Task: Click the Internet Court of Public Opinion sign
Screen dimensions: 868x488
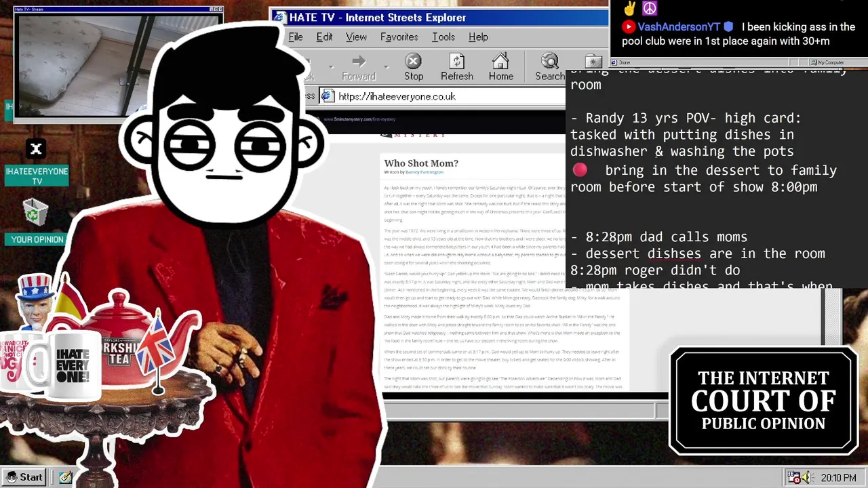Action: click(x=764, y=401)
